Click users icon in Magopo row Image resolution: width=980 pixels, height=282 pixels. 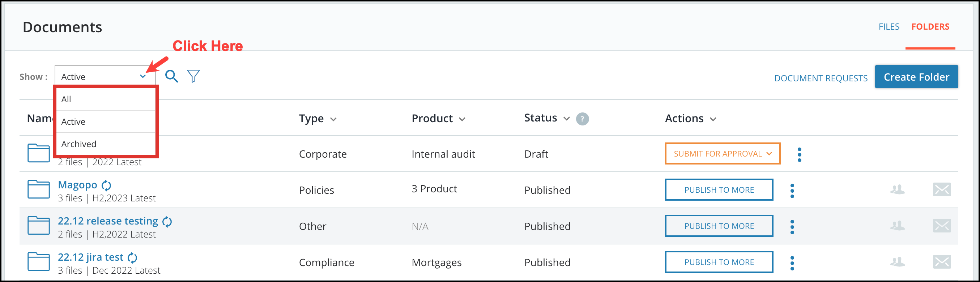(x=898, y=189)
